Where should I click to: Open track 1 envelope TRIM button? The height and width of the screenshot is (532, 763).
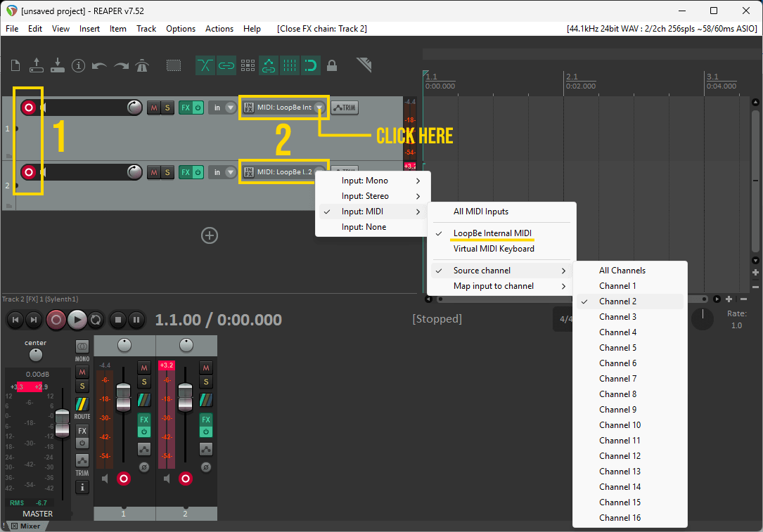coord(345,108)
